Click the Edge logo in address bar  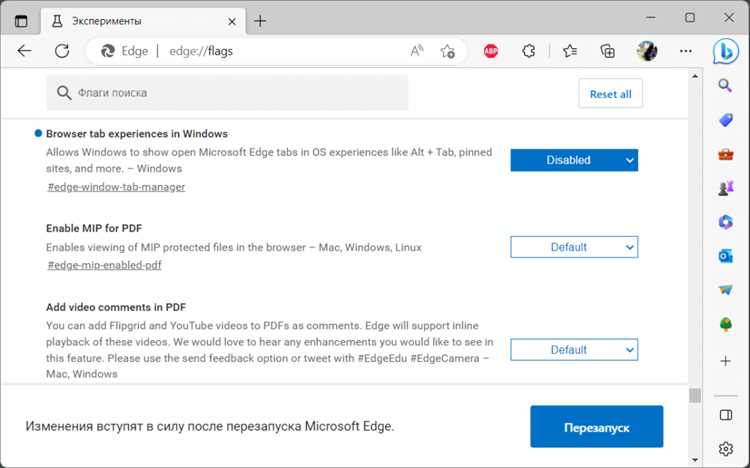[x=108, y=51]
